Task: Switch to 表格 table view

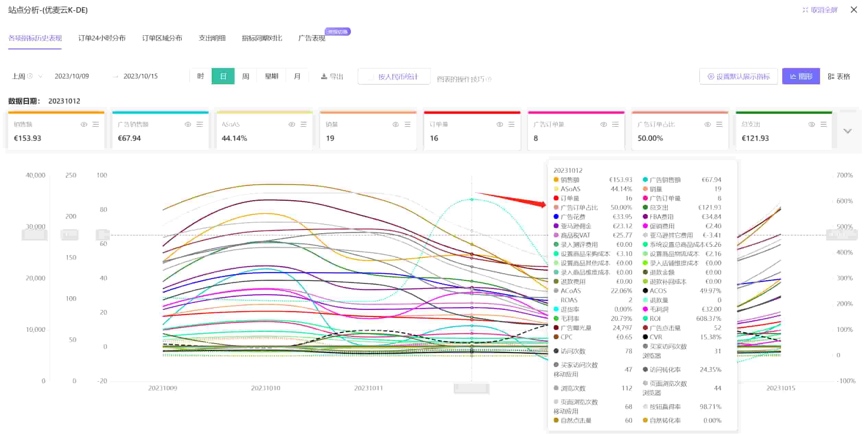Action: click(x=839, y=76)
